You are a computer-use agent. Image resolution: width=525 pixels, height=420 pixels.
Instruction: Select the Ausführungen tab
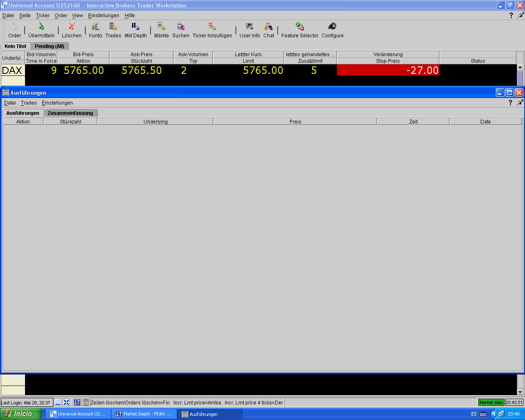[23, 113]
